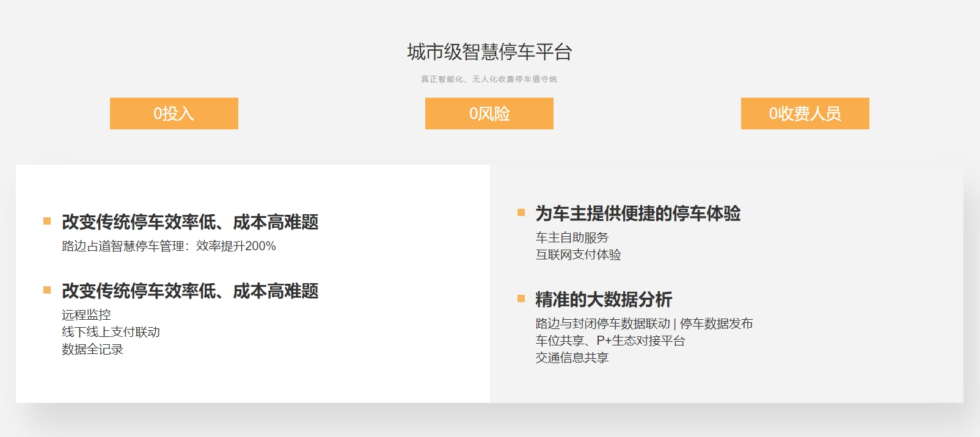
Task: Click orange bullet of heading above 远程监控
Action: tap(47, 291)
